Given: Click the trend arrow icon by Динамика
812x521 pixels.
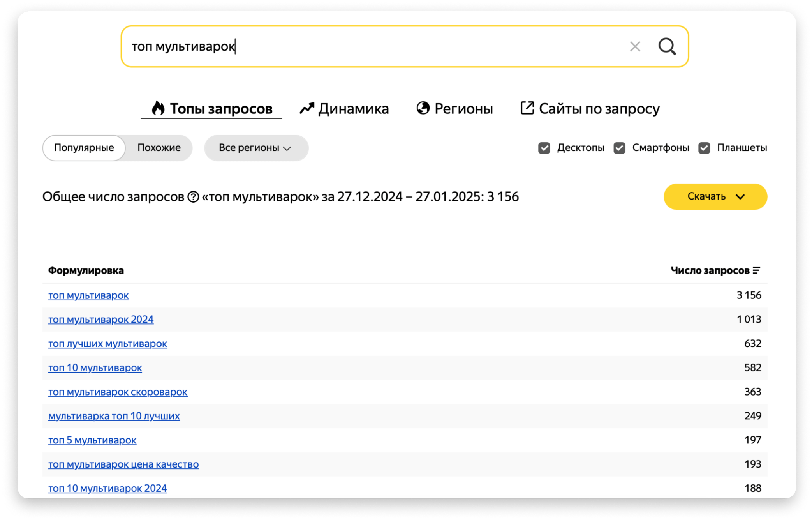Looking at the screenshot, I should 307,108.
